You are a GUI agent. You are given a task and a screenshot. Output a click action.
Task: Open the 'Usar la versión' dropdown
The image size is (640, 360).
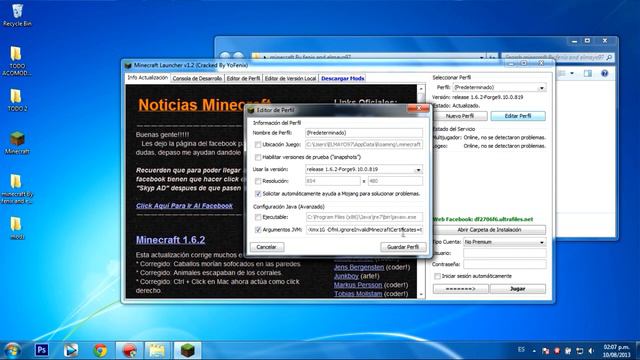pos(418,169)
